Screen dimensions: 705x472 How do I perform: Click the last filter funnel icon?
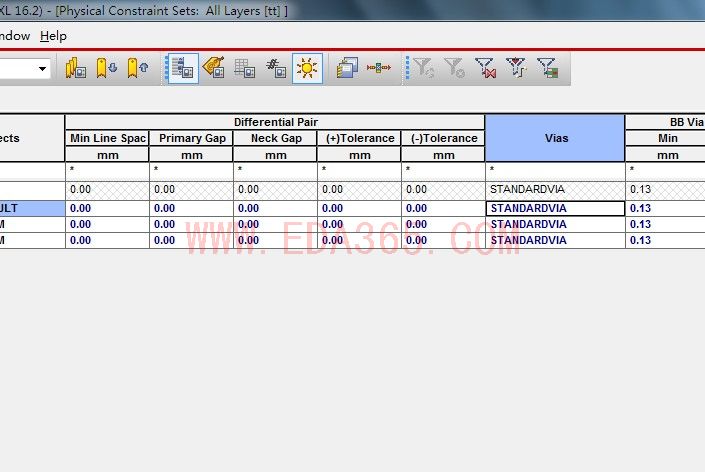click(547, 68)
